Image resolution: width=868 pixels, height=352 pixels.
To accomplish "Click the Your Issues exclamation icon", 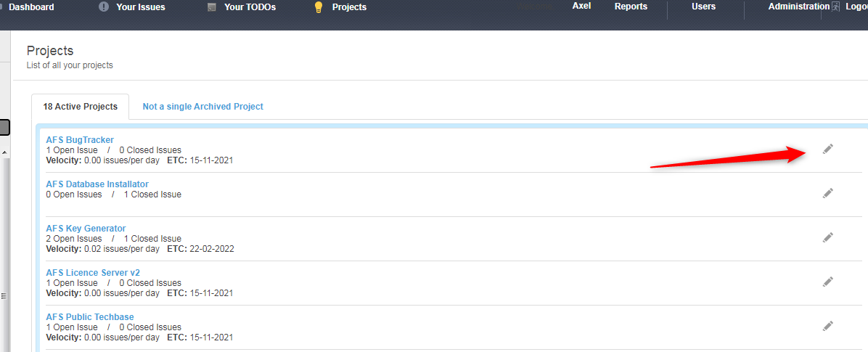I will (x=104, y=7).
